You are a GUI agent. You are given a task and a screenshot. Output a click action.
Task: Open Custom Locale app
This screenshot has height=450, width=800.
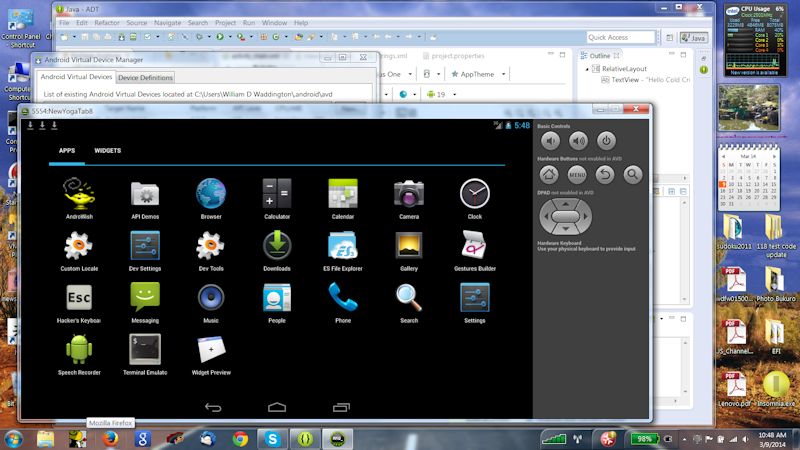[79, 250]
